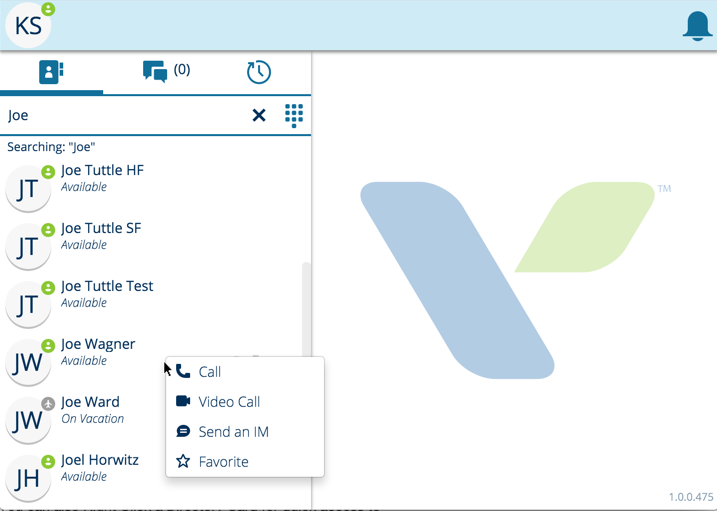Select Joe Tuttle Test avatar
Viewport: 717px width, 512px height.
(x=28, y=304)
